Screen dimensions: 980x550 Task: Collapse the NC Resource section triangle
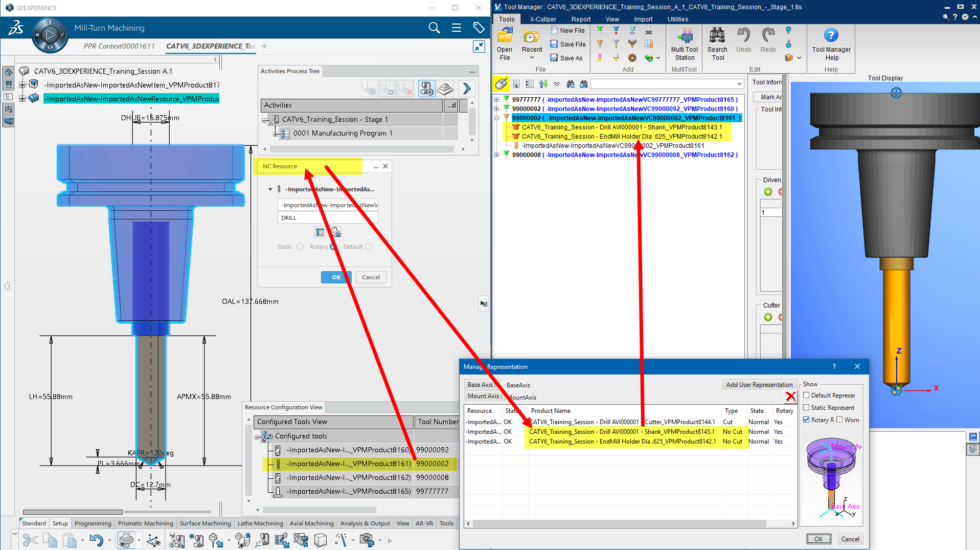[270, 189]
